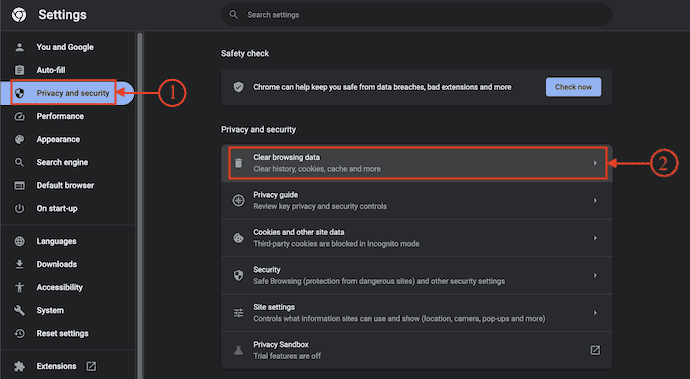Click 'Clear history, cookies, cache and more' text
Viewport: 690px width, 379px height.
(317, 169)
